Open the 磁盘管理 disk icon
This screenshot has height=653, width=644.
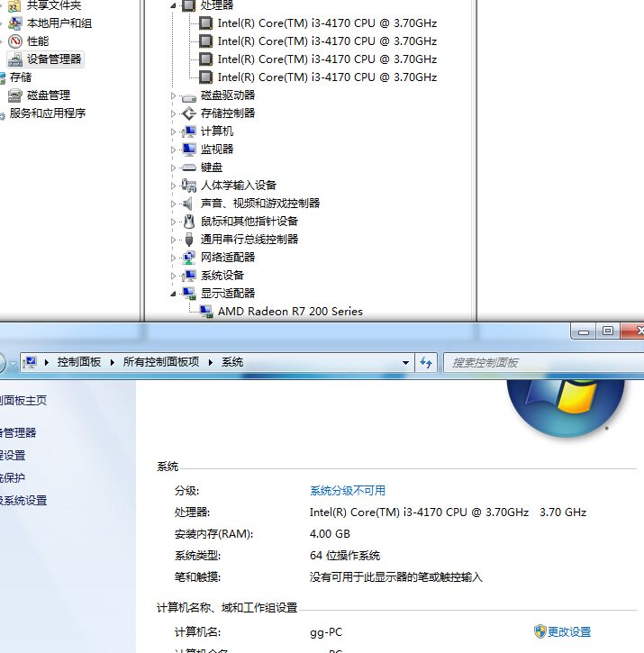[15, 95]
